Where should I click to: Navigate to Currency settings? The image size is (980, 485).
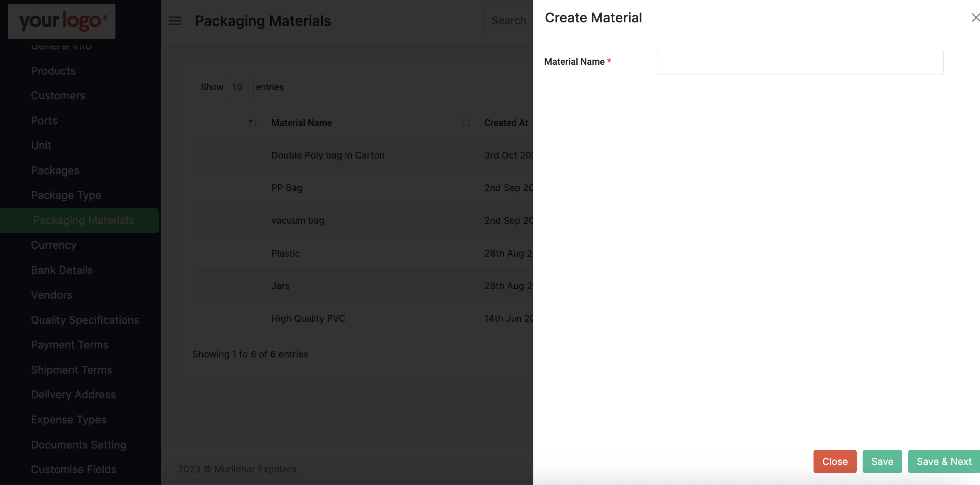point(53,245)
